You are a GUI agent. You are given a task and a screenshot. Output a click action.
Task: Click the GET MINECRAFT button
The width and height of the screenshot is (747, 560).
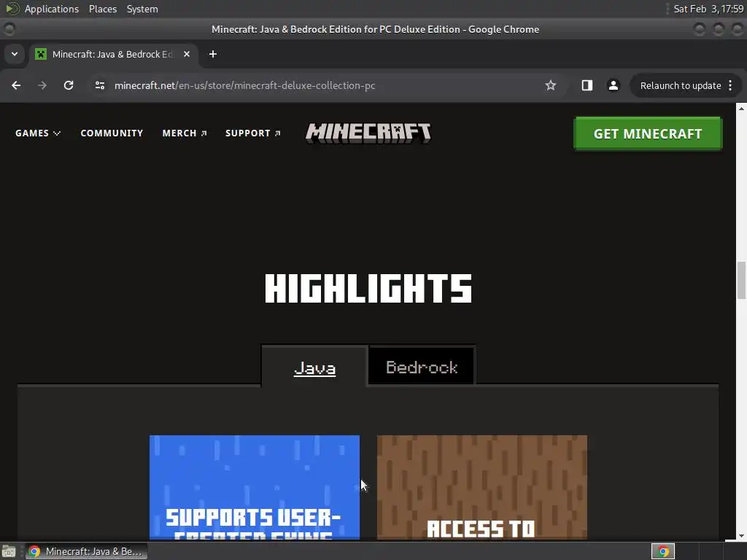pyautogui.click(x=648, y=134)
